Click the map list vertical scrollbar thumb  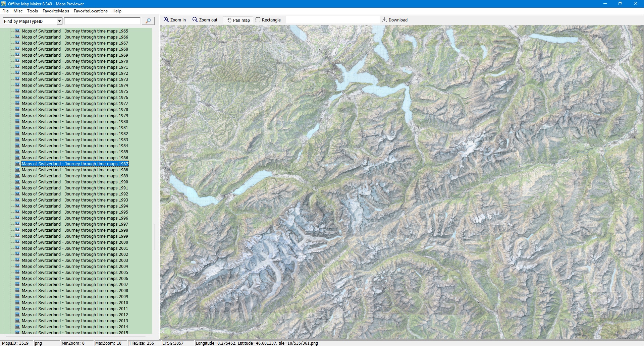155,237
